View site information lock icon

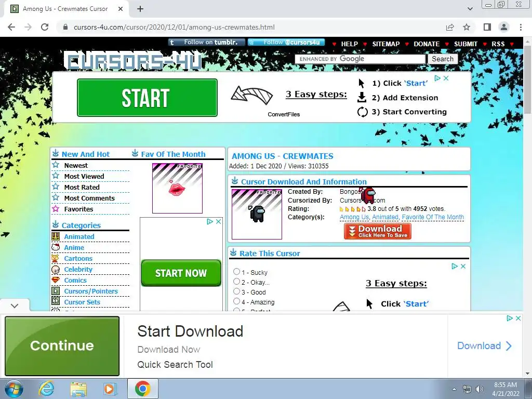65,27
